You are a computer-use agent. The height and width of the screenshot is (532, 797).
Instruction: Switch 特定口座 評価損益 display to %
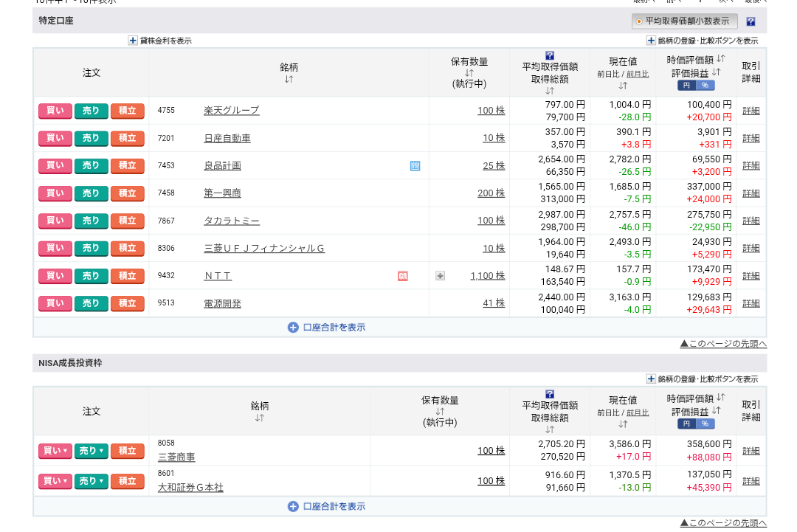705,86
